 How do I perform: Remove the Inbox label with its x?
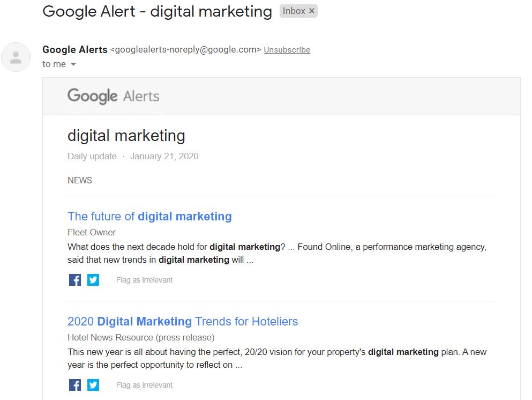(x=312, y=11)
